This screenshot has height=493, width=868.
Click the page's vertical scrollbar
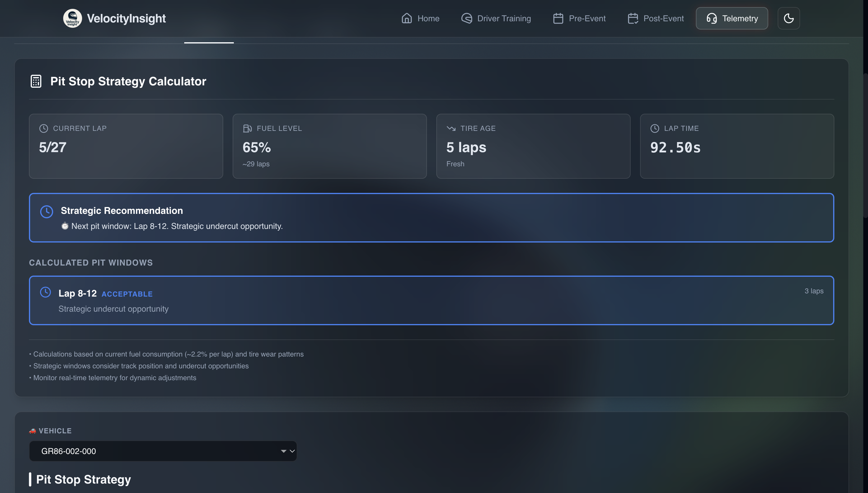click(865, 146)
